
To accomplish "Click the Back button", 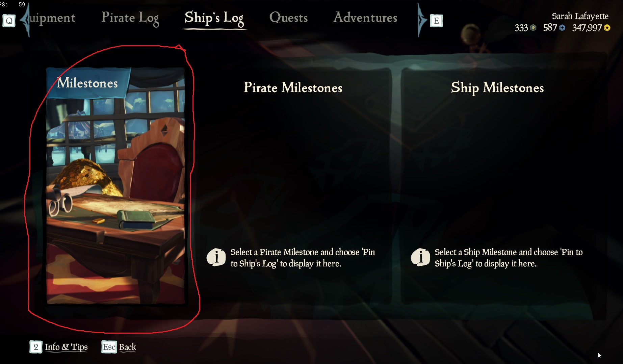I will click(128, 347).
